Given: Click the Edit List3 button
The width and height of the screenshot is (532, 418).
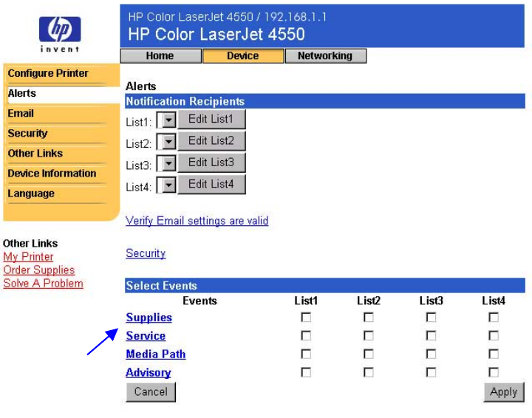Looking at the screenshot, I should pos(211,162).
